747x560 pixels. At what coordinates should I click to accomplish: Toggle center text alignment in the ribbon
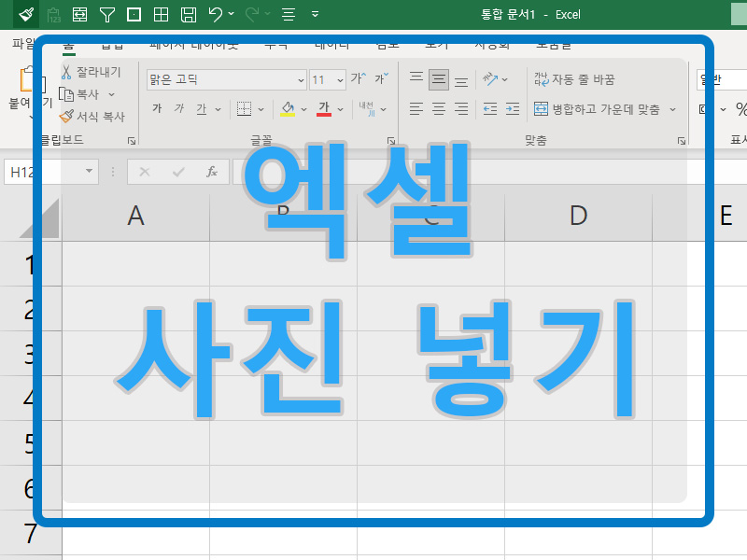pyautogui.click(x=439, y=109)
